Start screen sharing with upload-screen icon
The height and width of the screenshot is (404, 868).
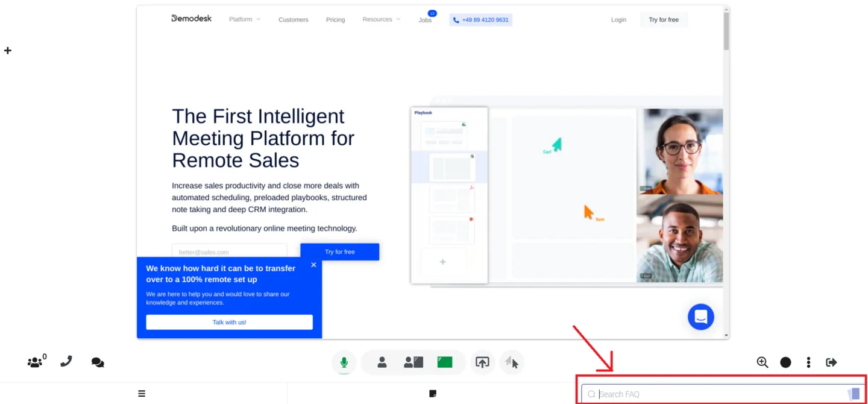(x=482, y=362)
